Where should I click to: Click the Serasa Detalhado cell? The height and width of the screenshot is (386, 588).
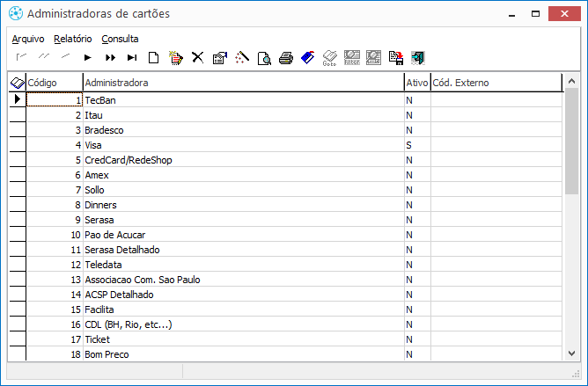click(x=243, y=250)
